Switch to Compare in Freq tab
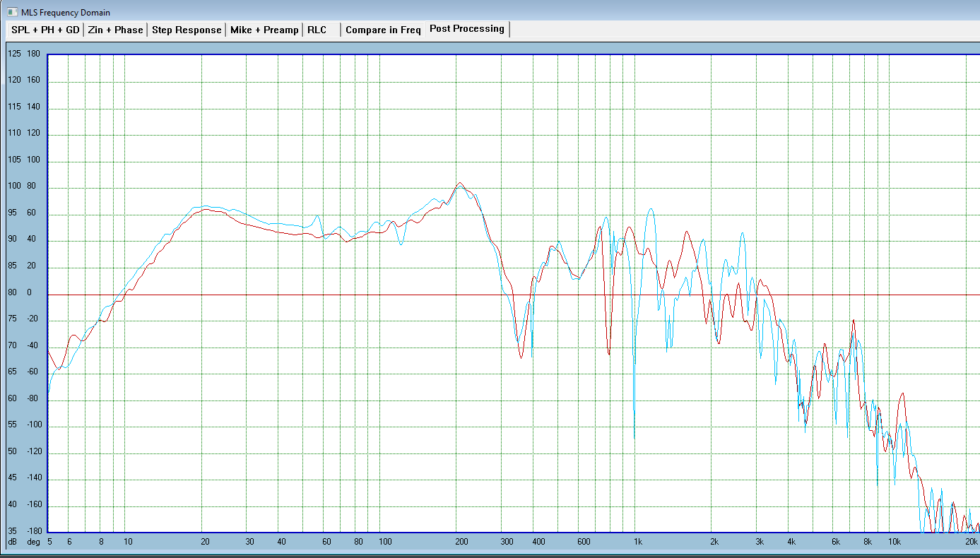This screenshot has height=558, width=980. 383,30
